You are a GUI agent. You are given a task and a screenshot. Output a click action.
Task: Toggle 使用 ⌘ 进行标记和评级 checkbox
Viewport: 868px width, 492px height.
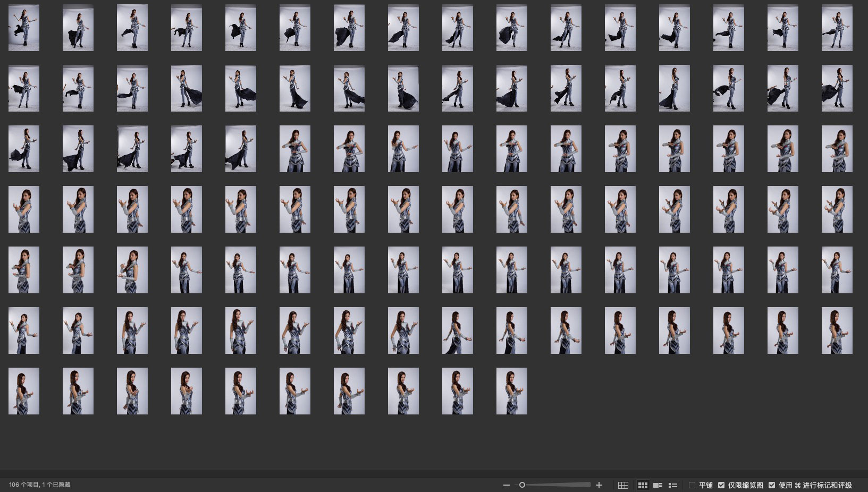[772, 485]
